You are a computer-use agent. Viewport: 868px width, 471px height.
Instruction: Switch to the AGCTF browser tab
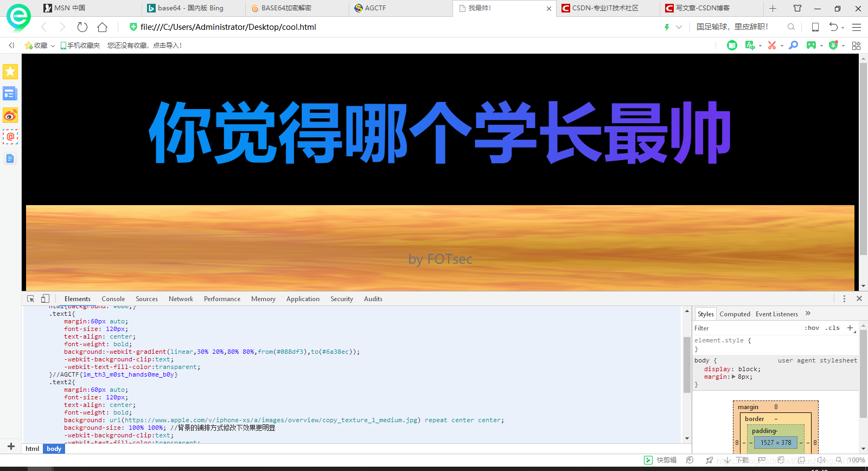click(401, 8)
